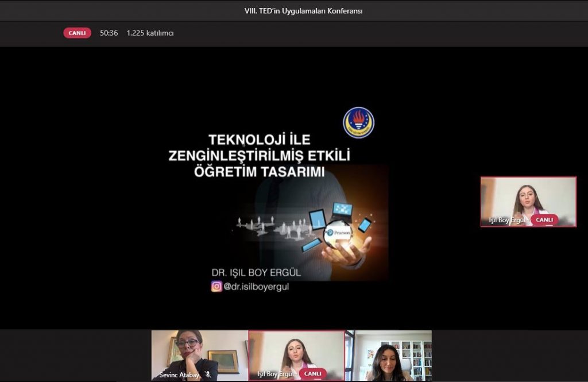
Task: Click the Pearson logo on the slide image
Action: (x=339, y=233)
